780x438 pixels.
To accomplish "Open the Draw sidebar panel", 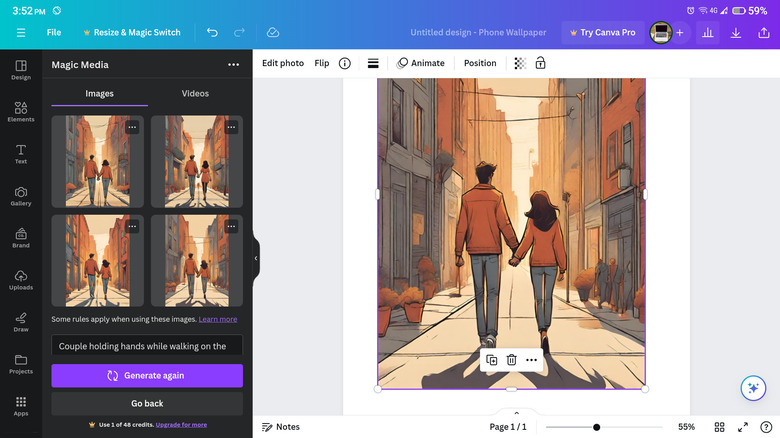I will [21, 323].
